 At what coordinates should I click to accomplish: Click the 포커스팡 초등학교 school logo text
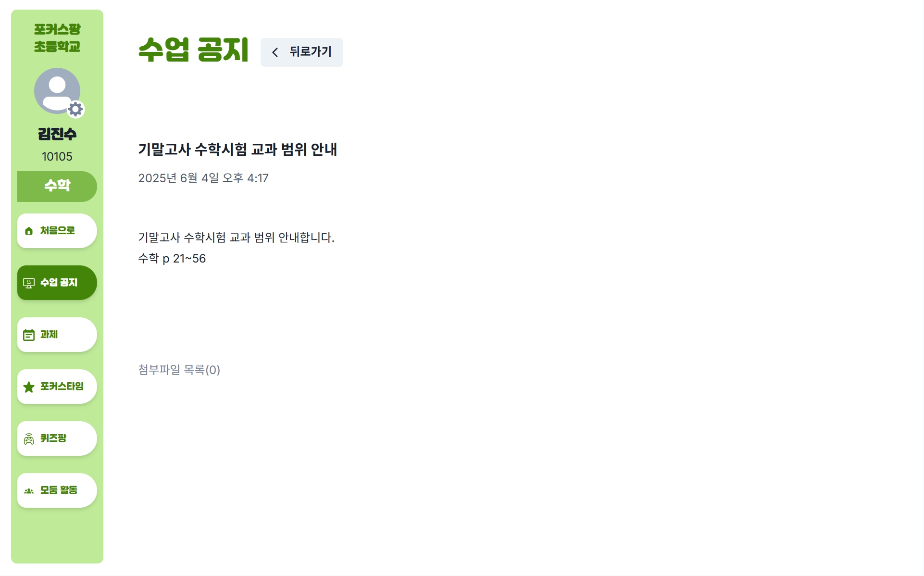pyautogui.click(x=57, y=38)
